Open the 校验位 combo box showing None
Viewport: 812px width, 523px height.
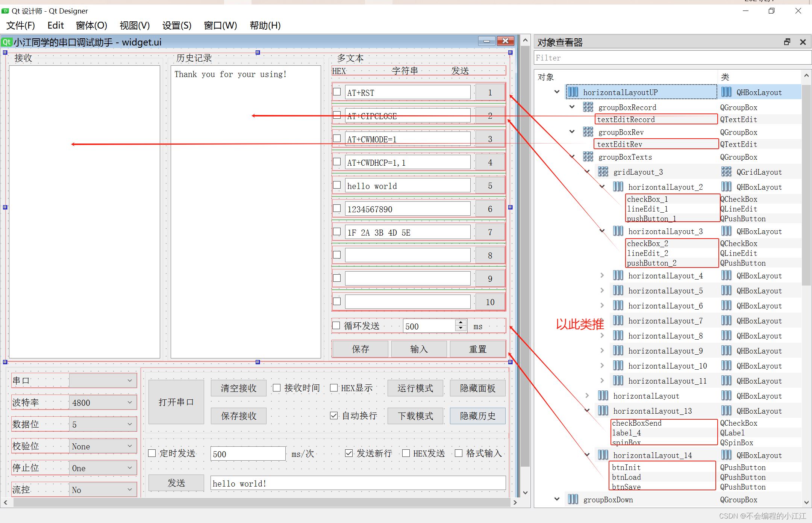(103, 446)
